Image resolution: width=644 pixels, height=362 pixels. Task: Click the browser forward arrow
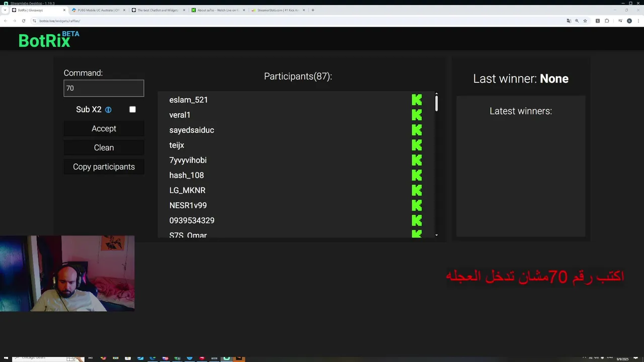(x=14, y=21)
